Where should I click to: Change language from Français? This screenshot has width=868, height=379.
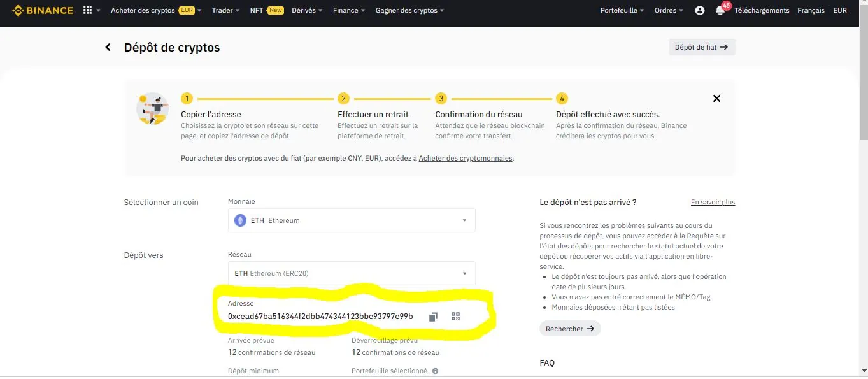tap(811, 10)
